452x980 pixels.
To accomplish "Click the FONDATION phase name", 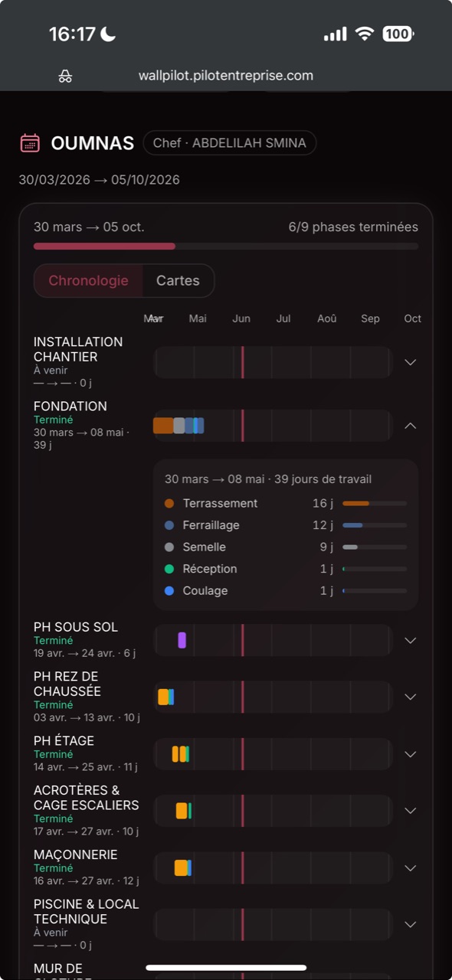I will click(x=70, y=407).
